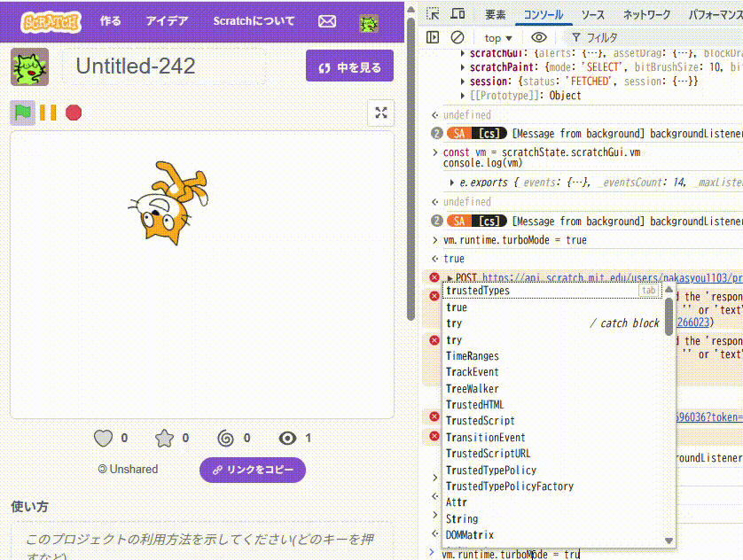Image resolution: width=743 pixels, height=560 pixels.
Task: Click the console input line
Action: click(588, 554)
